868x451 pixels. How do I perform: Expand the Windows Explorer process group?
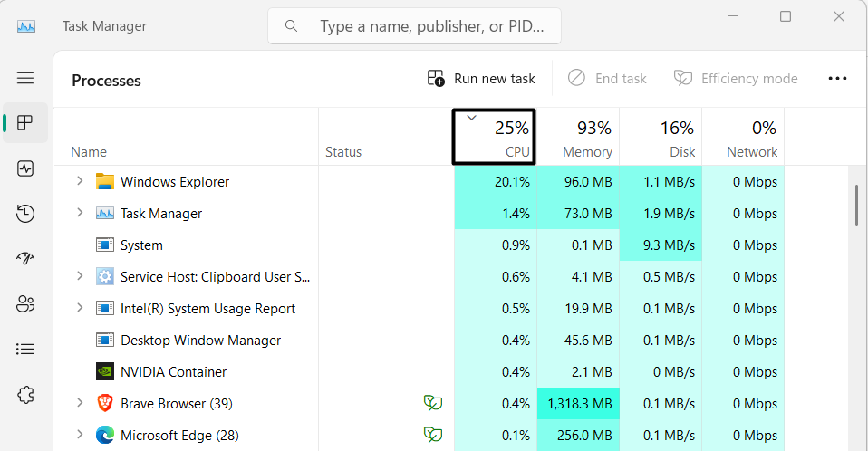pyautogui.click(x=80, y=181)
